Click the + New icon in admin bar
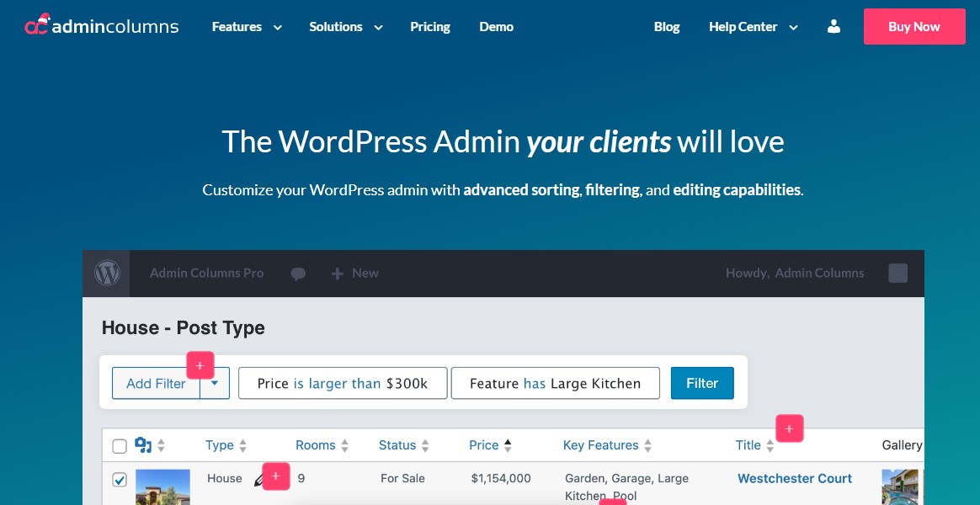The image size is (980, 505). point(354,273)
